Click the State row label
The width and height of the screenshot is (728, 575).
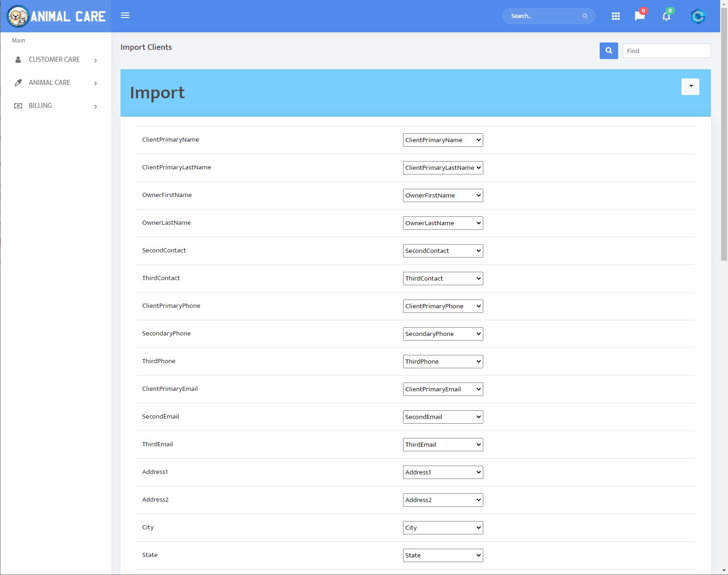coord(150,555)
